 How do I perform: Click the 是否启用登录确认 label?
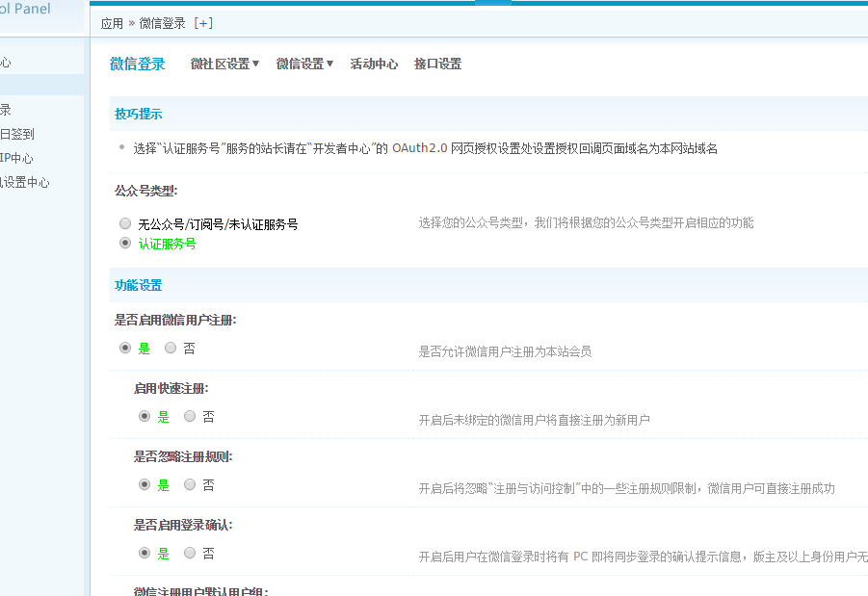pyautogui.click(x=183, y=525)
